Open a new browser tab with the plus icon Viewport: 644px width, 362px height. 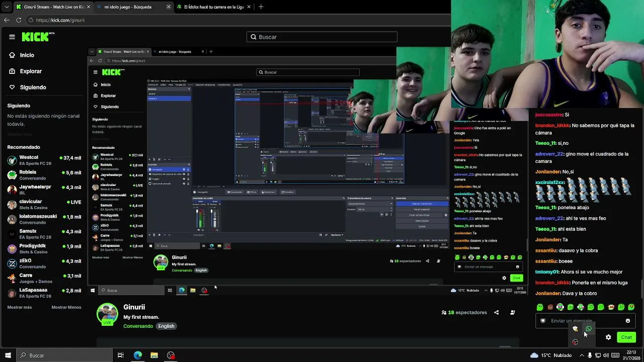point(261,7)
